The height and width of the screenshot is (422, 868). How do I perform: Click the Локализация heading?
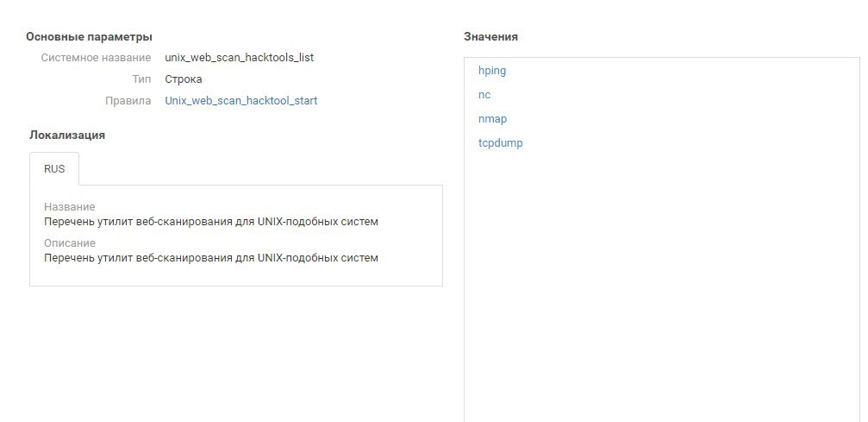[67, 135]
